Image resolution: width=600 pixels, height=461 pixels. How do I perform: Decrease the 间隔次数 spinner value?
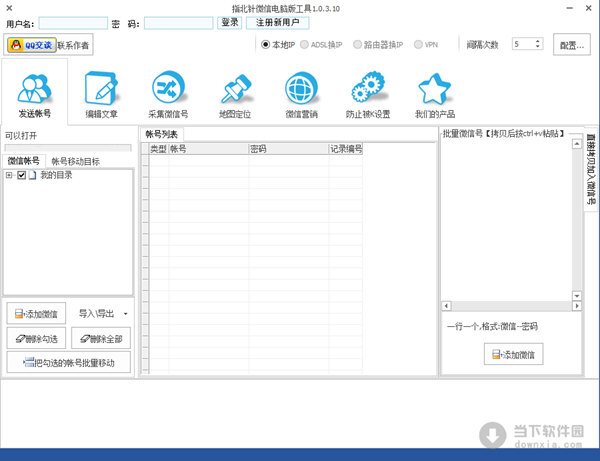tap(538, 46)
